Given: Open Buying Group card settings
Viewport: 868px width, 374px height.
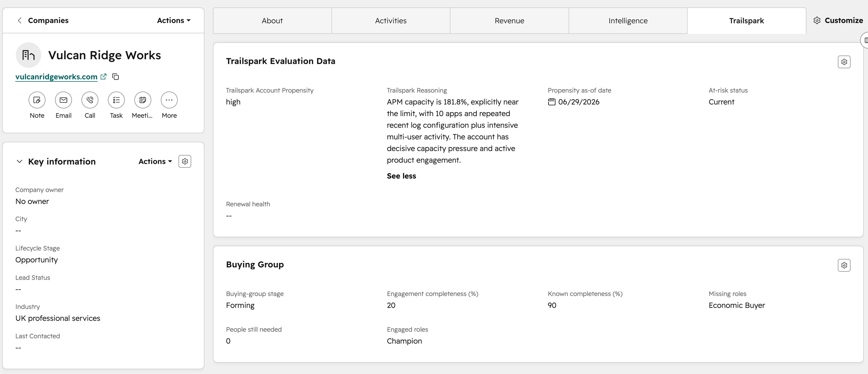Looking at the screenshot, I should (x=844, y=266).
